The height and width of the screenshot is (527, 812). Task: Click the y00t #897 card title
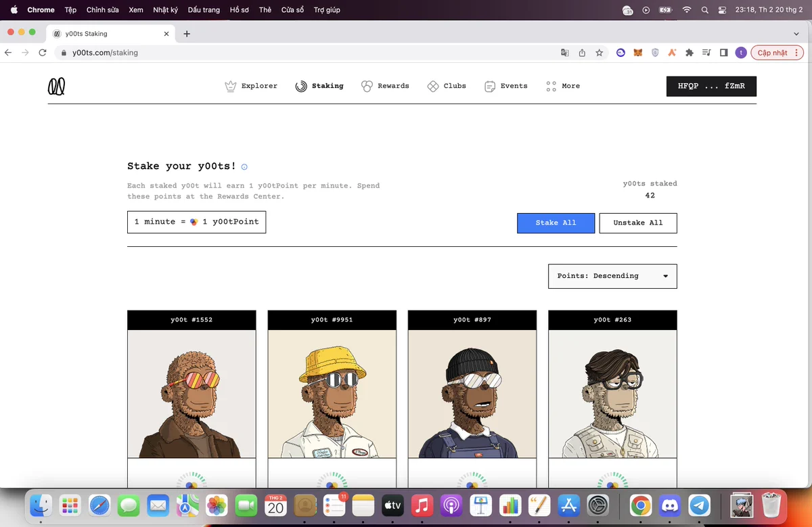[472, 320]
